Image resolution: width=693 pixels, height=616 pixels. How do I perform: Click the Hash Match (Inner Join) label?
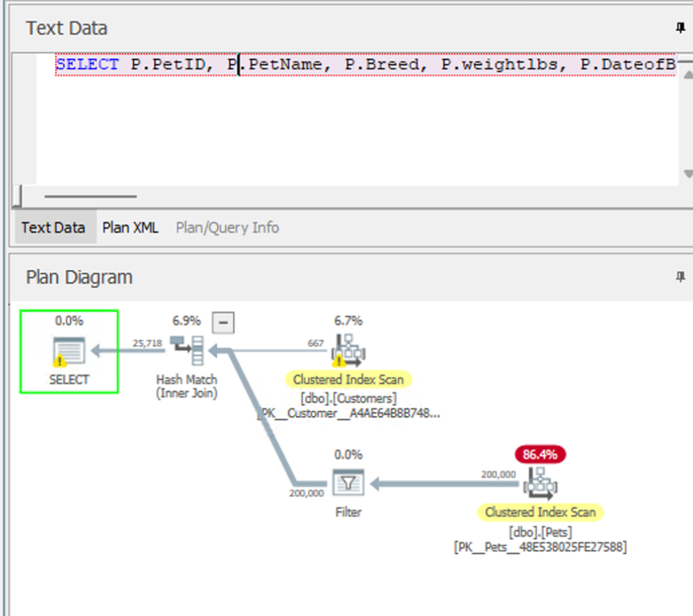187,386
